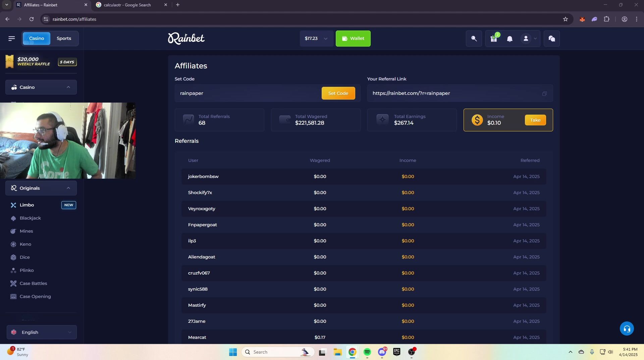644x360 pixels.
Task: Close the calculaotr Google Search tab
Action: [x=165, y=5]
